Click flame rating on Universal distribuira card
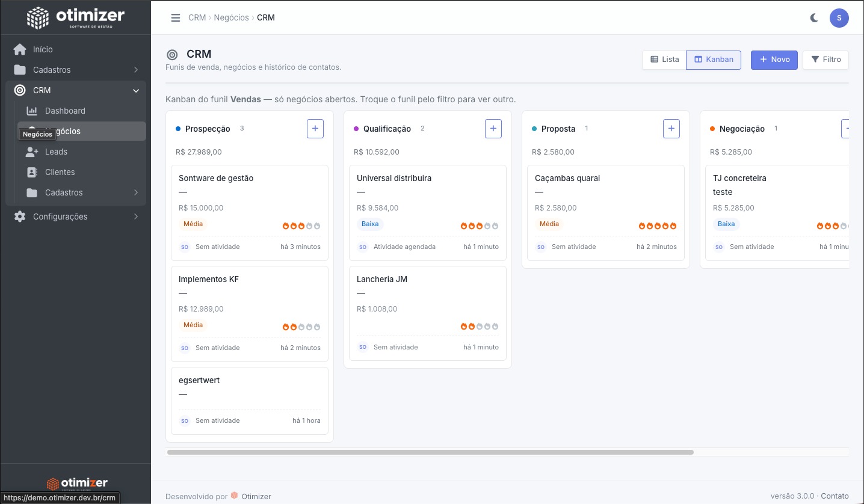Screen dimensions: 864x504 tap(480, 226)
